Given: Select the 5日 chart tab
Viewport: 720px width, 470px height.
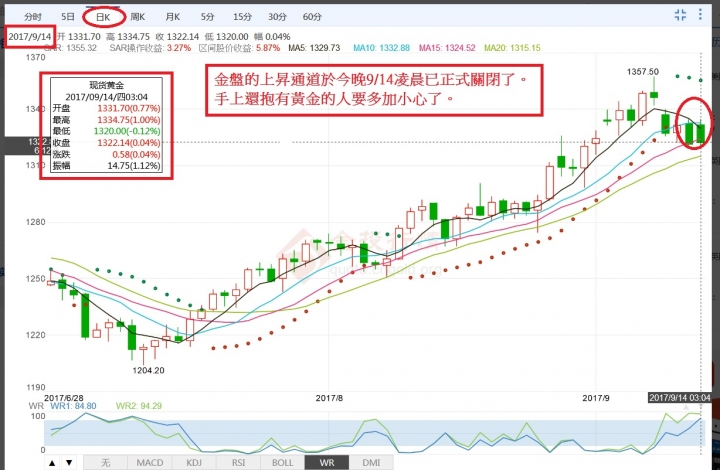Looking at the screenshot, I should (x=68, y=17).
